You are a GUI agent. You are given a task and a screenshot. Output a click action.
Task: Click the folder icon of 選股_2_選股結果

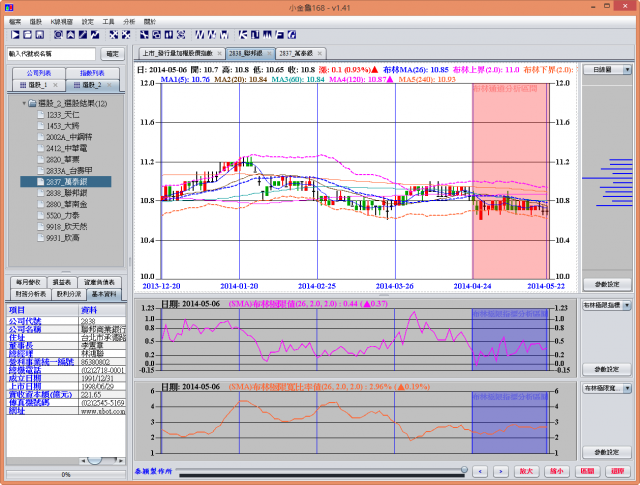click(33, 103)
